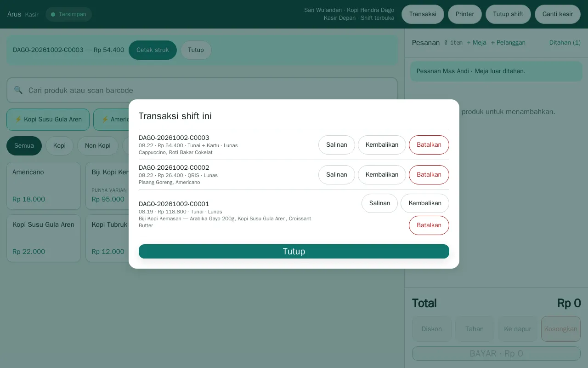Click Salinan for transaction C0002

point(337,175)
